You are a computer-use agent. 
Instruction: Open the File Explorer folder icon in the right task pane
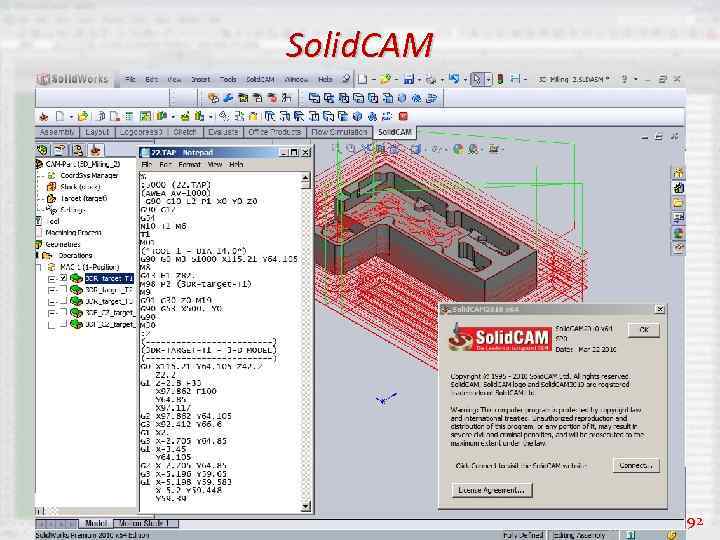click(x=678, y=202)
